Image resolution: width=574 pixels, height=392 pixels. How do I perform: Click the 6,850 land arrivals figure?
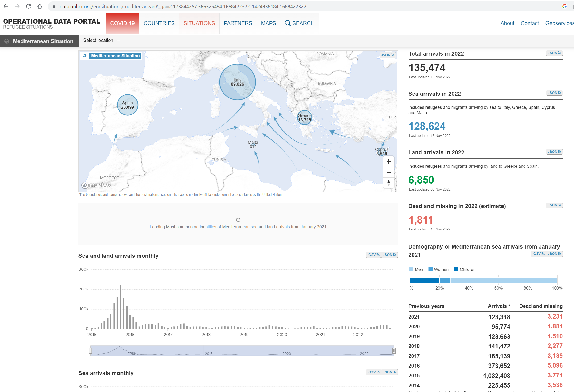pyautogui.click(x=421, y=180)
